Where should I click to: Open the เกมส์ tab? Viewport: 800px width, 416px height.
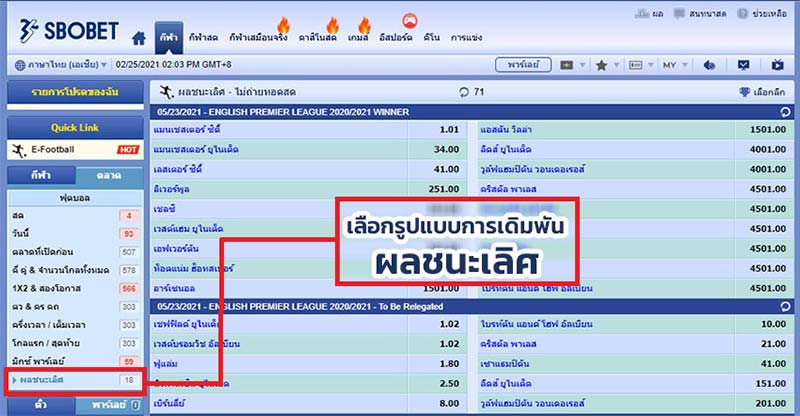[358, 38]
